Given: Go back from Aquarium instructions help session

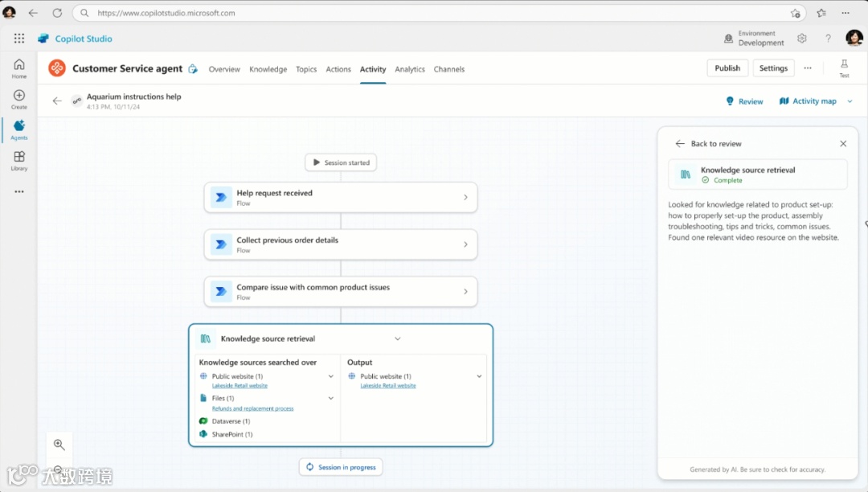Looking at the screenshot, I should pyautogui.click(x=56, y=100).
